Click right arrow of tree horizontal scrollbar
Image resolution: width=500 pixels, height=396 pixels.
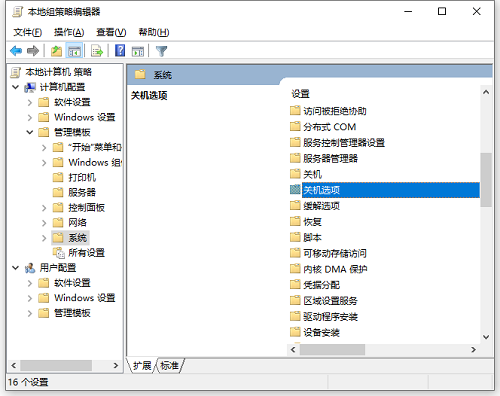coord(116,366)
